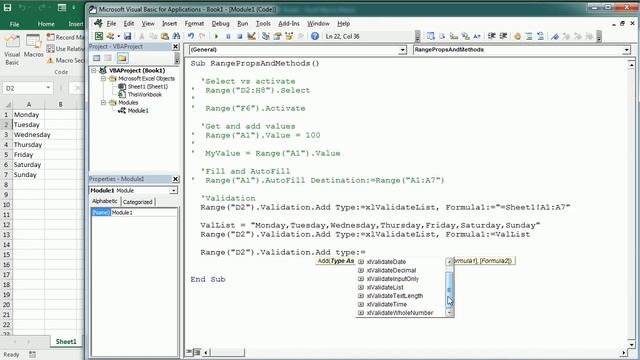This screenshot has height=360, width=640.
Task: Open the Project Explorer toolbar icon
Action: (266, 36)
